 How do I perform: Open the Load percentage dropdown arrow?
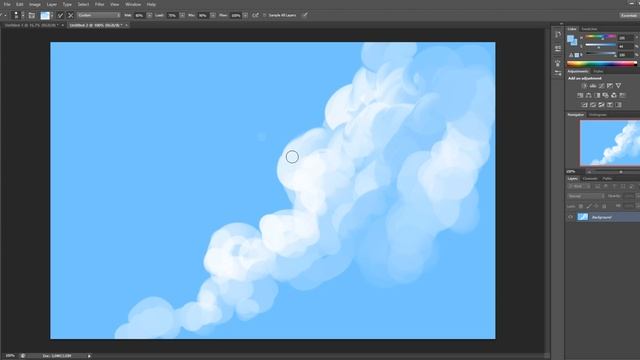[182, 15]
